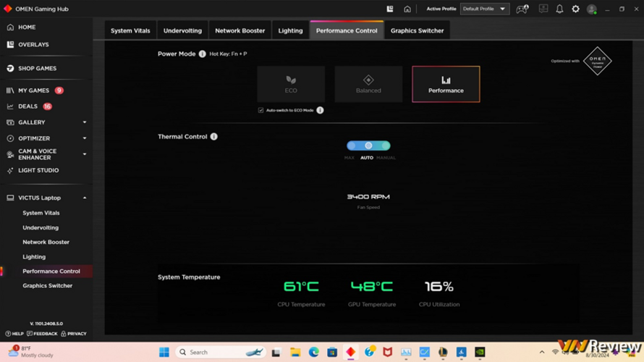Viewport: 644px width, 362px height.
Task: Click taskbar Search box
Action: (221, 352)
